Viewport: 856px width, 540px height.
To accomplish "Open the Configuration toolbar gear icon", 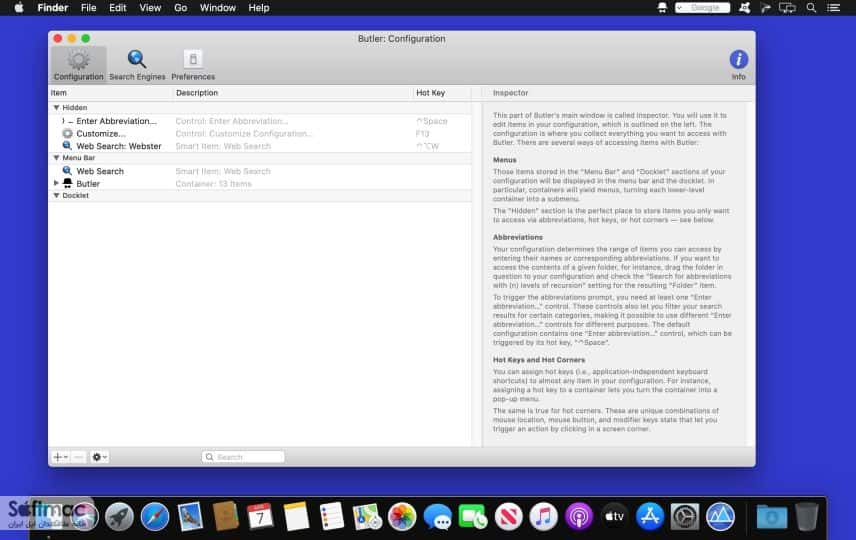I will [x=79, y=60].
